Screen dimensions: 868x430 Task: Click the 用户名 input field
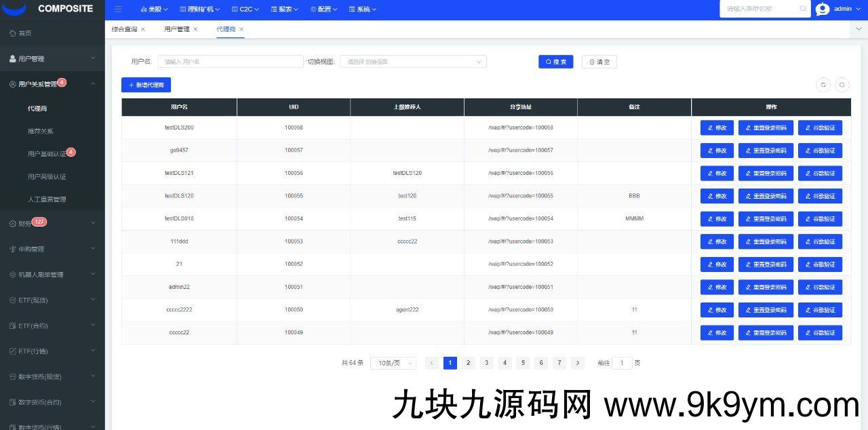(x=231, y=61)
